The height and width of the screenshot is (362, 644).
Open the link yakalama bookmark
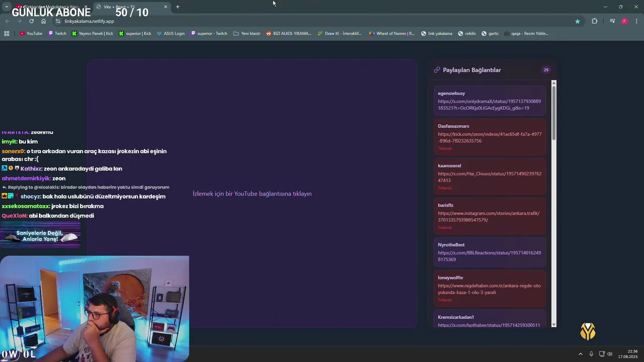click(x=436, y=34)
